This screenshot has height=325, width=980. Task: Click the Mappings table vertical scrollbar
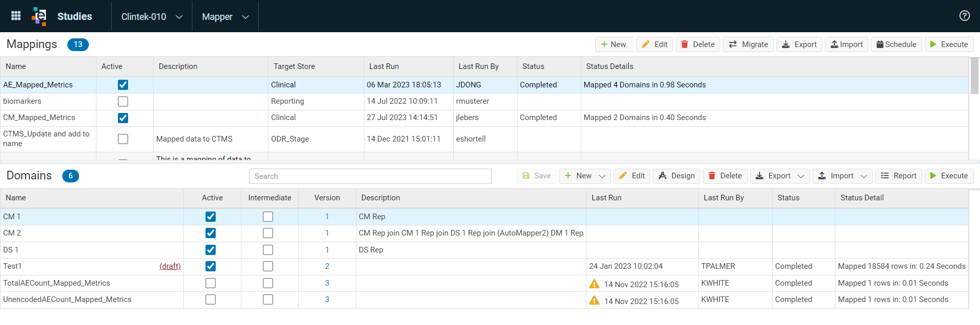pyautogui.click(x=974, y=76)
